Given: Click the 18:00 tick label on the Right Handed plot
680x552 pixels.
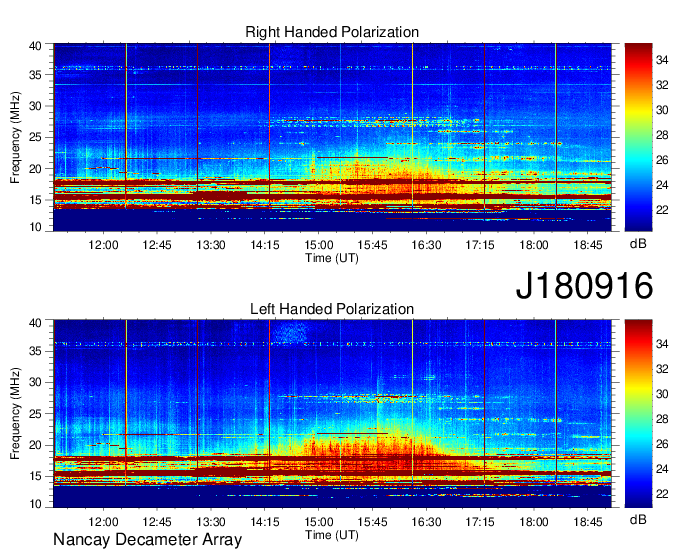Looking at the screenshot, I should click(534, 245).
